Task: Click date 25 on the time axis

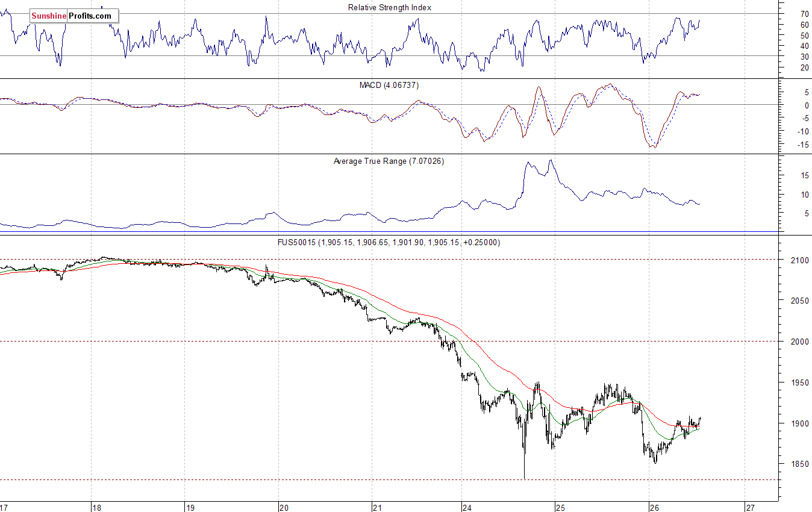Action: click(x=560, y=507)
